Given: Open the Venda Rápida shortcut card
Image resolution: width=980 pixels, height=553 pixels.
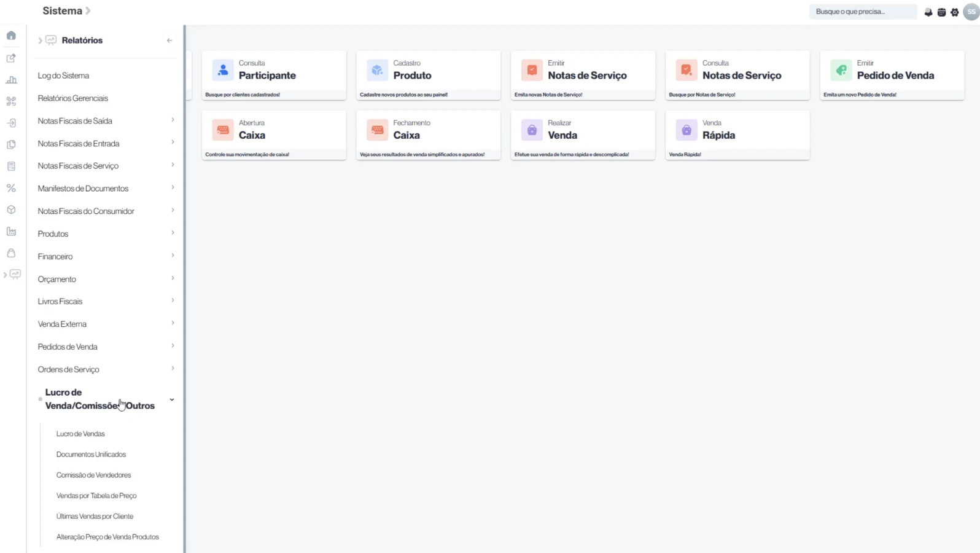Looking at the screenshot, I should pos(737,135).
